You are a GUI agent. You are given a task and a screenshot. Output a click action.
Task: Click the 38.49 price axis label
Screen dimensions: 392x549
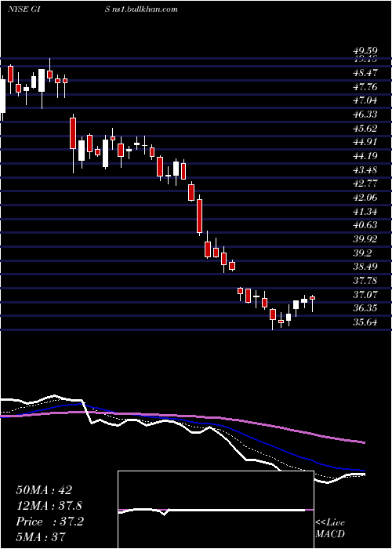[365, 267]
